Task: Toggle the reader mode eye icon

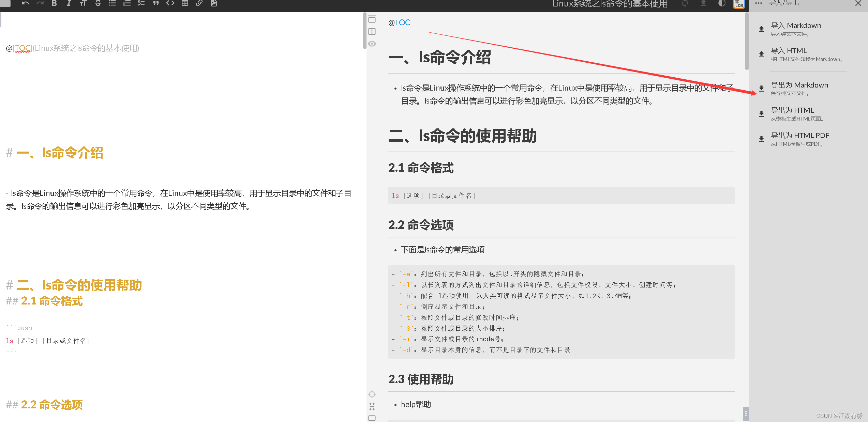Action: coord(372,44)
